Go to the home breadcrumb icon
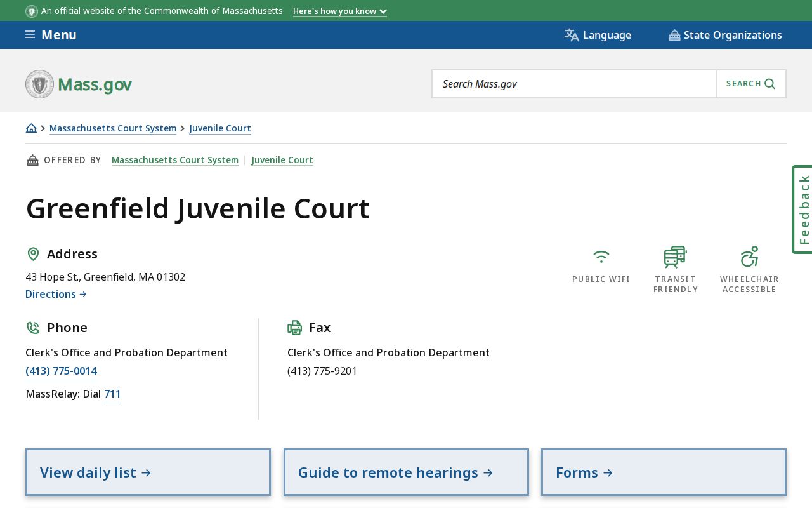This screenshot has width=812, height=508. 31,128
